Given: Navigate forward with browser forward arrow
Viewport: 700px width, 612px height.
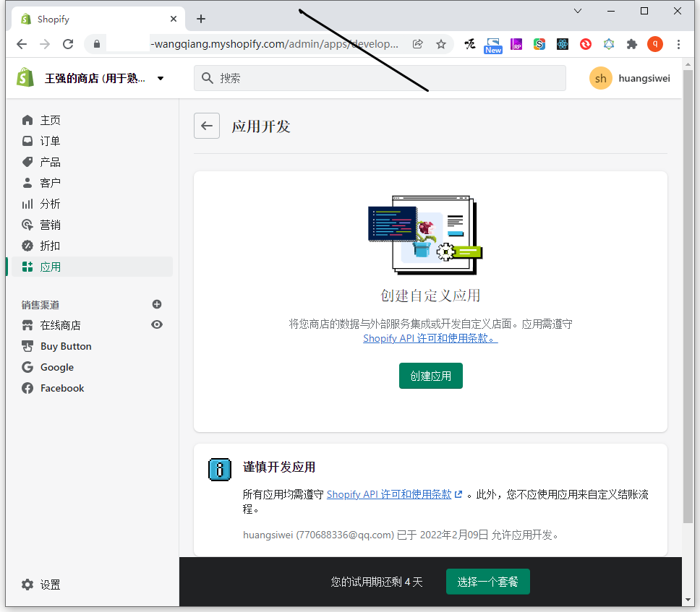Looking at the screenshot, I should click(45, 44).
